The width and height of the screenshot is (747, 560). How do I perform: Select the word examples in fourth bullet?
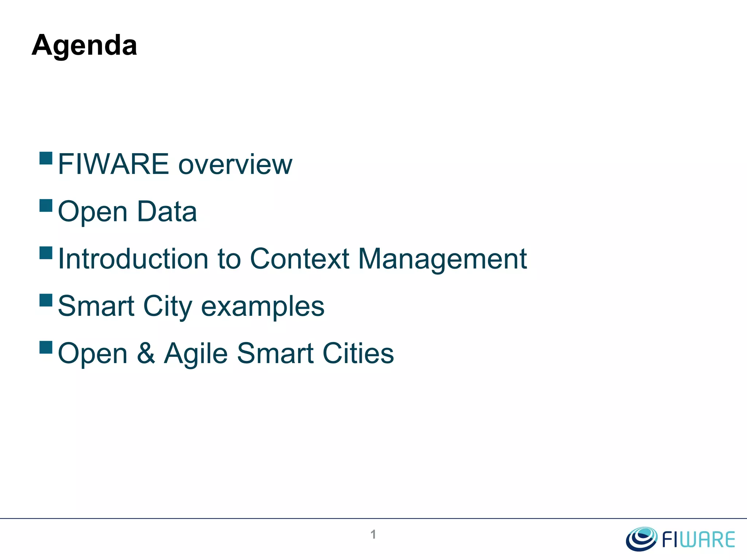263,307
